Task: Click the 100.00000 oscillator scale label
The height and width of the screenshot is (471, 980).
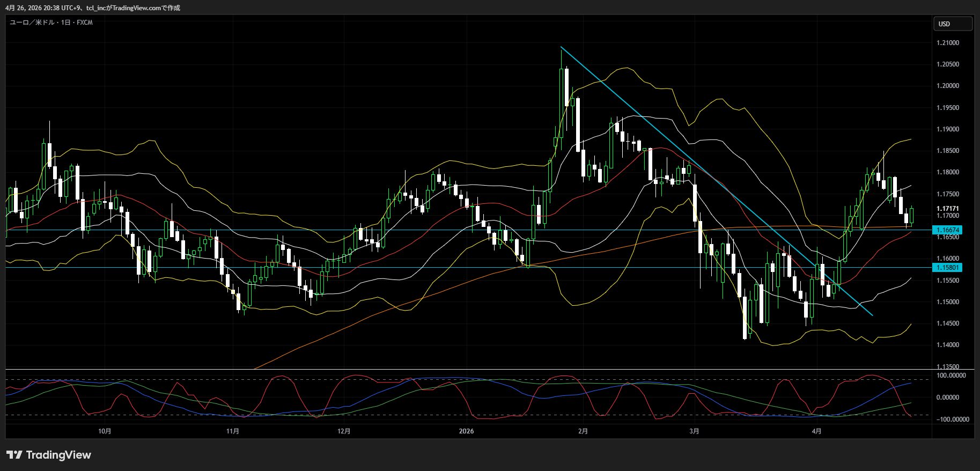Action: [x=952, y=376]
